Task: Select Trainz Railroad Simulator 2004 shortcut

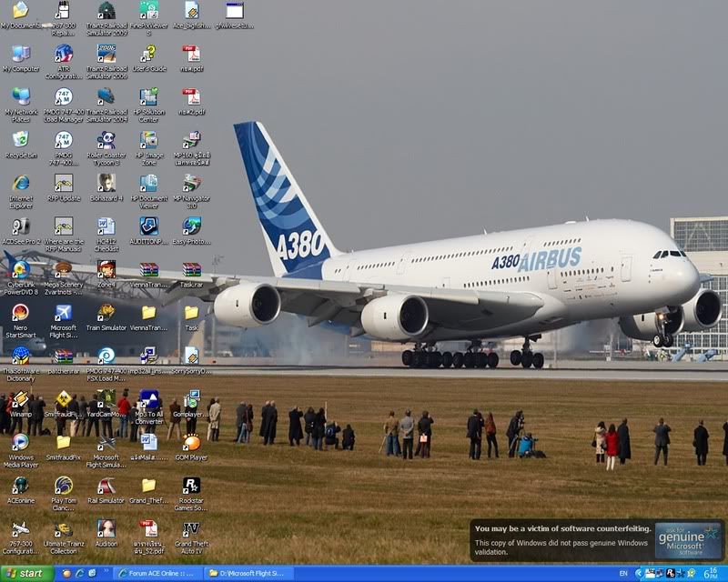Action: 106,105
